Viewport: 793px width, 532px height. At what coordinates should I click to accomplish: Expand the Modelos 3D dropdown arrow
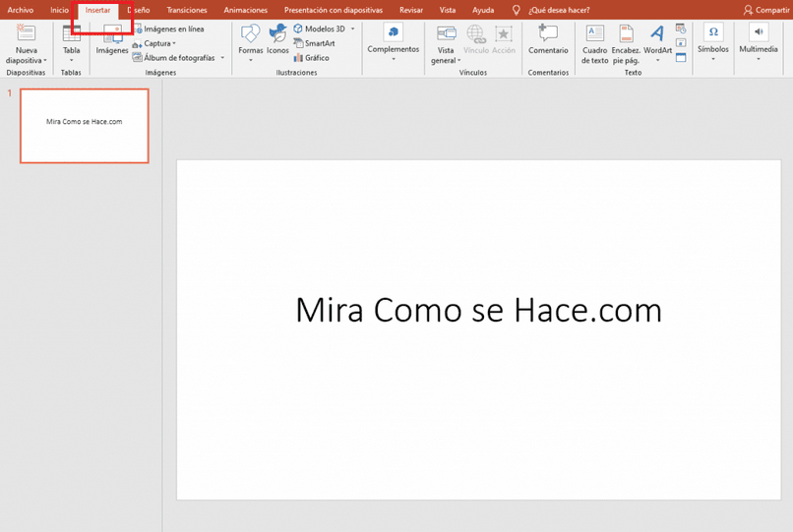(352, 29)
